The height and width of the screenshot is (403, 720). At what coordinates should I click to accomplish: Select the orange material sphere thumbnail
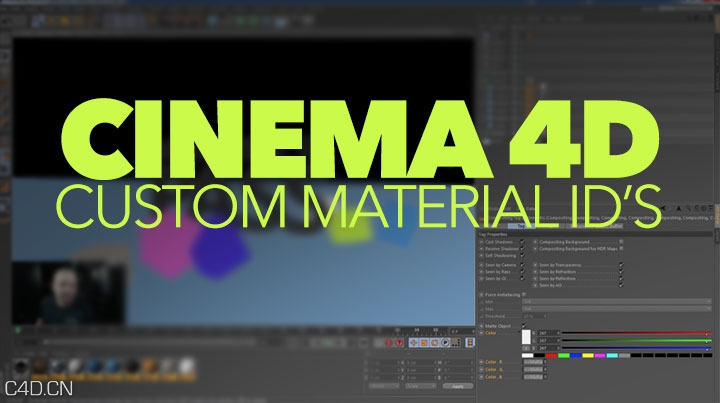tap(149, 366)
